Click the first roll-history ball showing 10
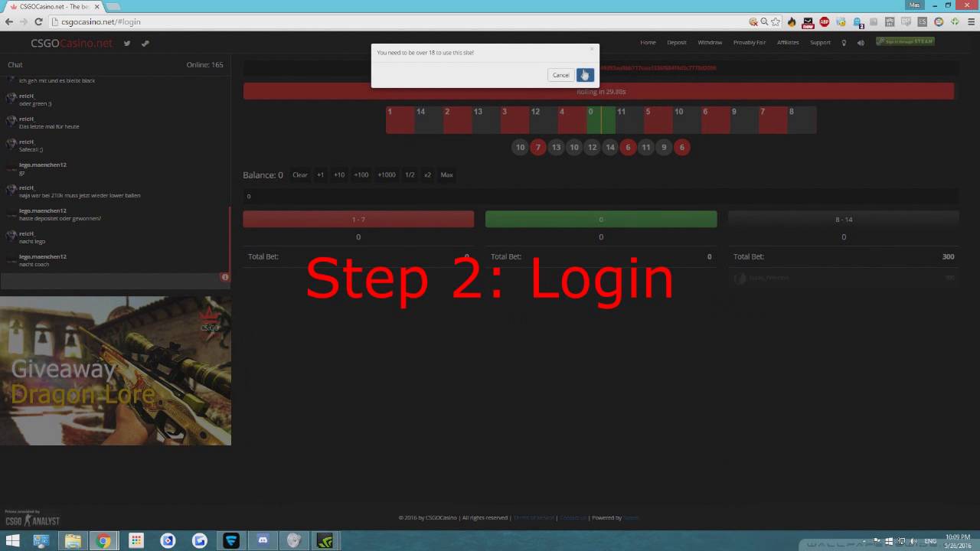980x551 pixels. pos(521,147)
